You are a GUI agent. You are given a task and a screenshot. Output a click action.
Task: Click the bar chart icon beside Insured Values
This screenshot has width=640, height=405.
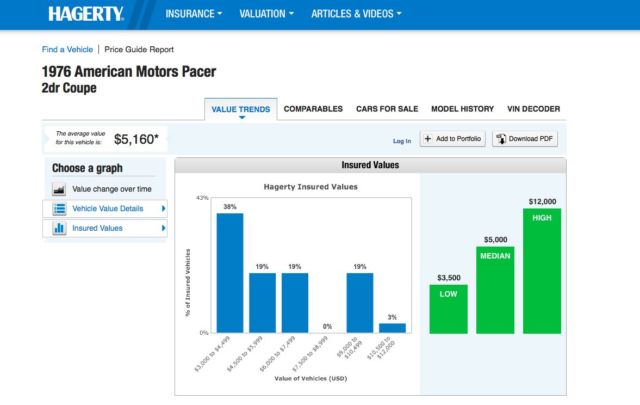pos(59,228)
